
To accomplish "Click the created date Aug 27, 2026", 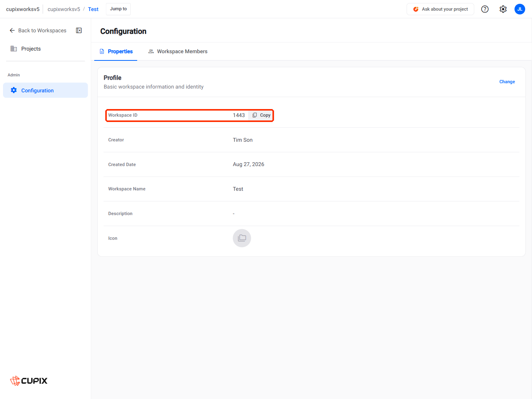I will pyautogui.click(x=249, y=164).
